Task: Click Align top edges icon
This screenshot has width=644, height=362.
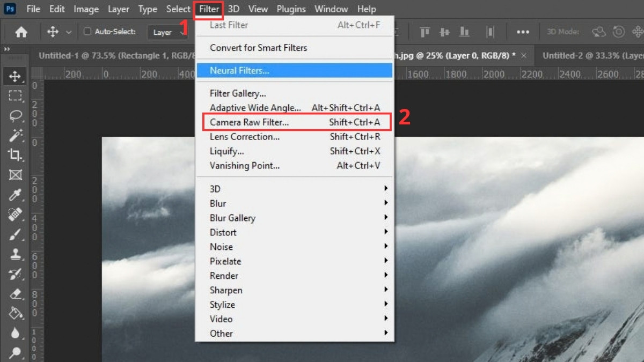Action: [425, 32]
